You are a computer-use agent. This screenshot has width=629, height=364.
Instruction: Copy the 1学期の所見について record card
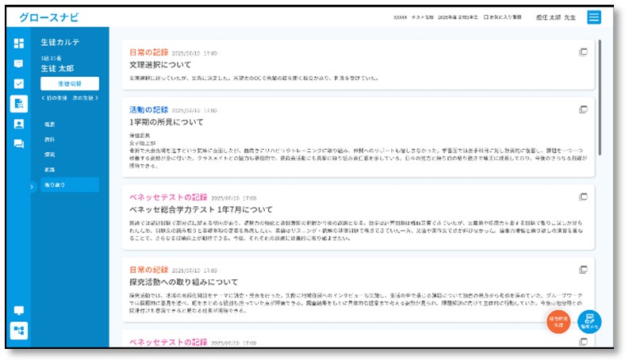click(x=583, y=109)
